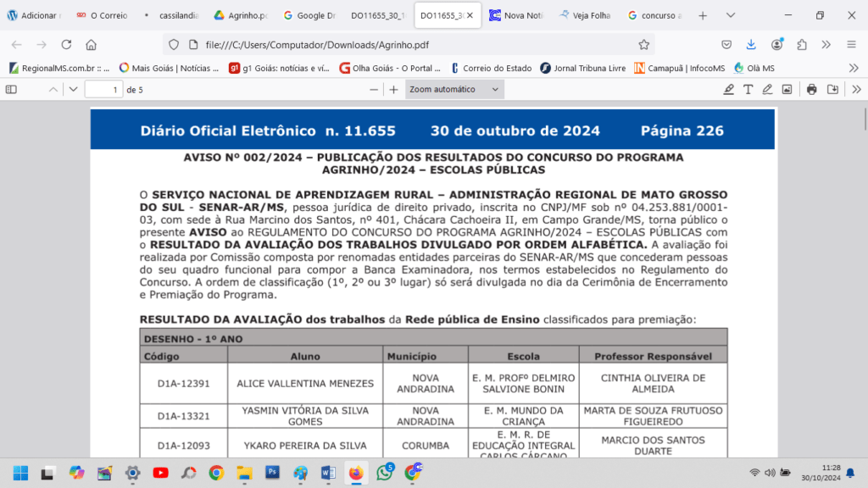Close the active DO11655 tab
The height and width of the screenshot is (488, 868).
(x=470, y=15)
